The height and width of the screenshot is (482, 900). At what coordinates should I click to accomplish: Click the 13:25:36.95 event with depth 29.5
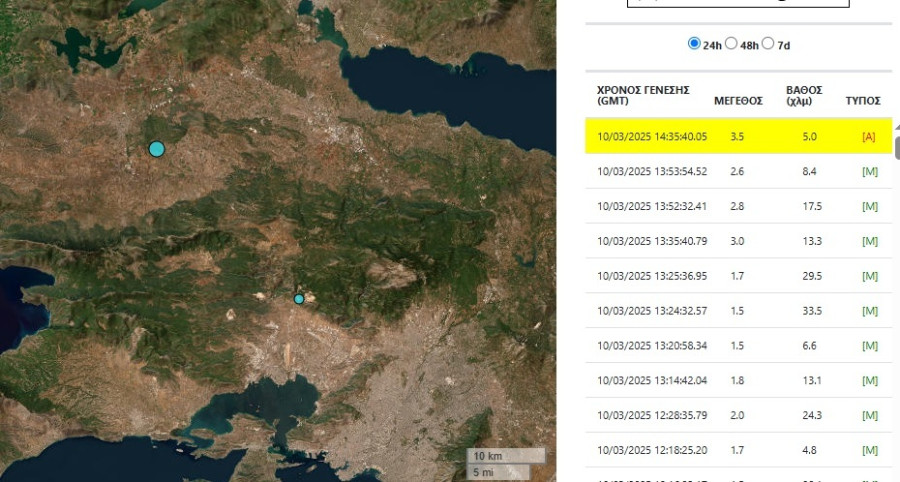coord(652,276)
